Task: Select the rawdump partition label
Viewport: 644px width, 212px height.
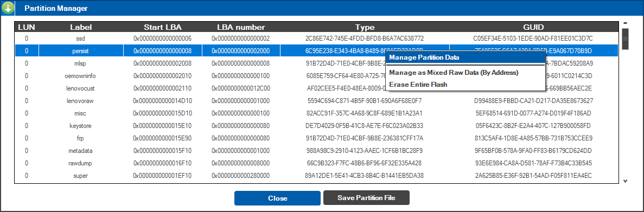Action: coord(81,163)
